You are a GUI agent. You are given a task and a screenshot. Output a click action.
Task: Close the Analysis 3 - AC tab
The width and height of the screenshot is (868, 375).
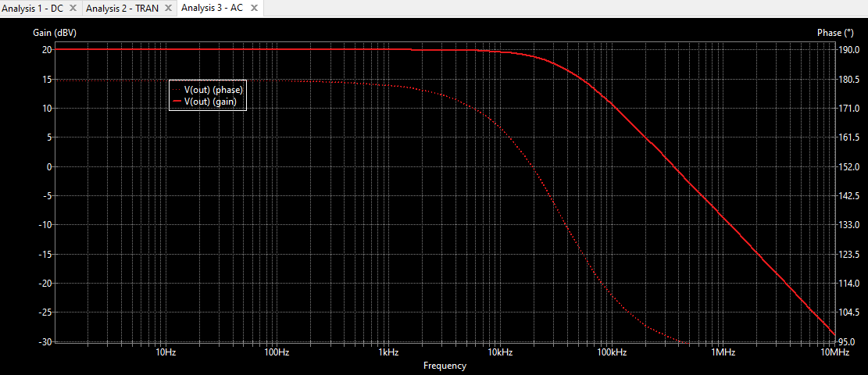click(x=253, y=8)
